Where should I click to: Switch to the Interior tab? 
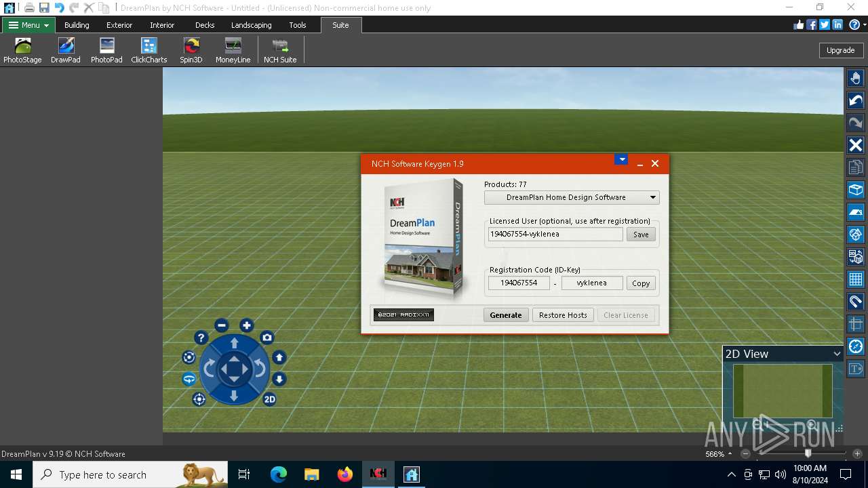[162, 25]
